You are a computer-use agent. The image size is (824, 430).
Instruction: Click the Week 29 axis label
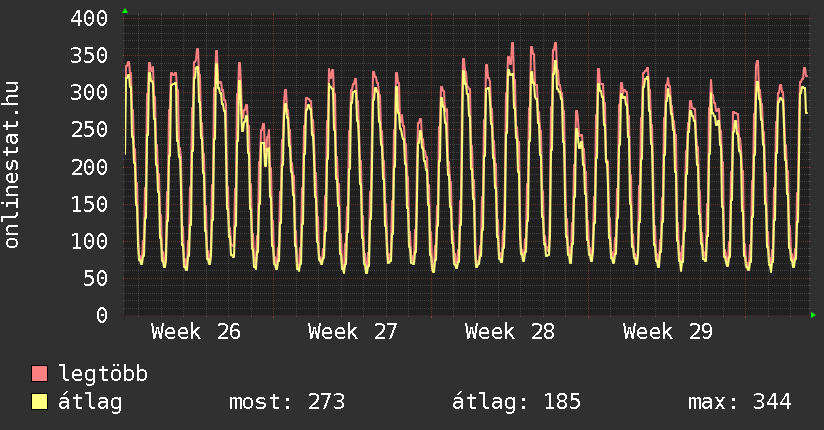pyautogui.click(x=667, y=332)
